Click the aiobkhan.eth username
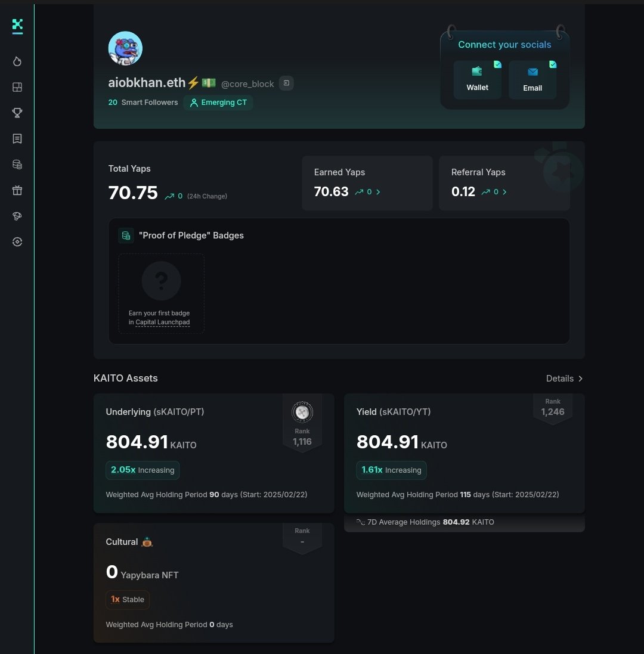The width and height of the screenshot is (644, 654). (x=147, y=83)
